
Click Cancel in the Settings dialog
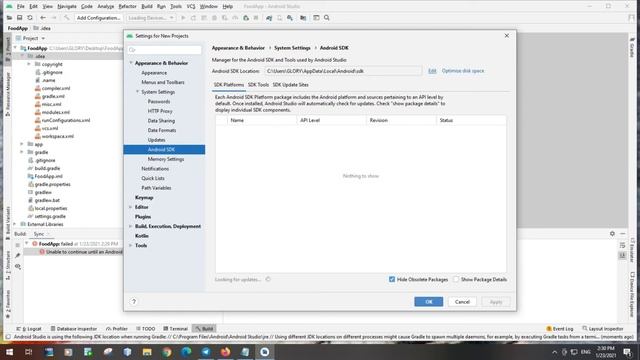[x=462, y=302]
